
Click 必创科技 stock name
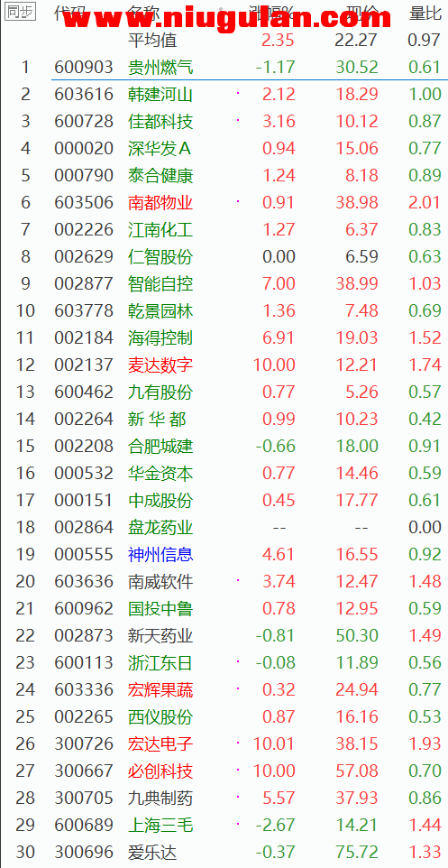pos(160,771)
